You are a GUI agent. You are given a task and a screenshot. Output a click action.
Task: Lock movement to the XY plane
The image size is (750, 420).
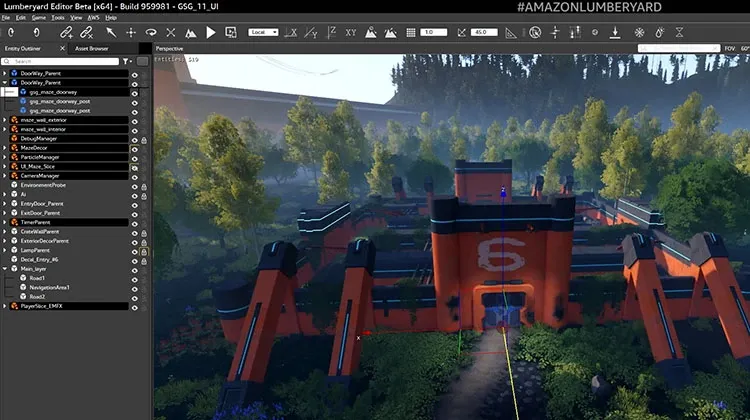click(x=351, y=33)
